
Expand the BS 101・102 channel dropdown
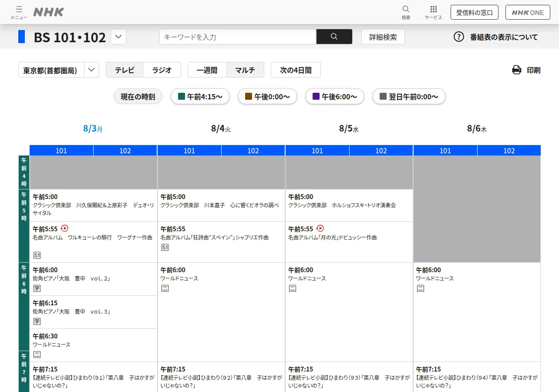(118, 37)
